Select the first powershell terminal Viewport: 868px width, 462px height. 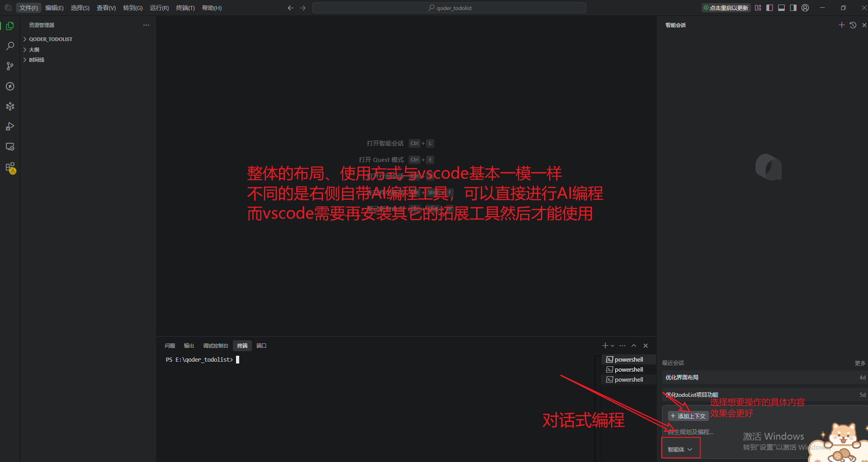629,359
